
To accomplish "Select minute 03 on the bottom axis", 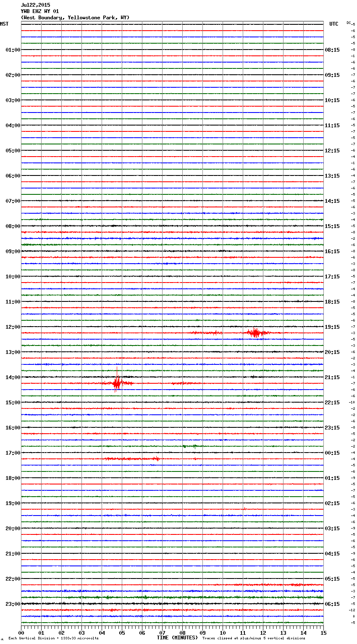I will tap(82, 633).
